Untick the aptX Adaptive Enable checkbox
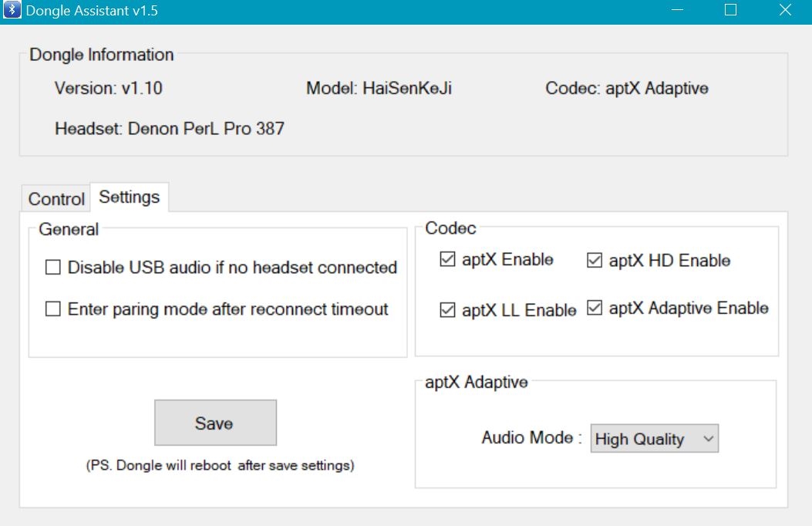This screenshot has width=812, height=526. pyautogui.click(x=594, y=308)
